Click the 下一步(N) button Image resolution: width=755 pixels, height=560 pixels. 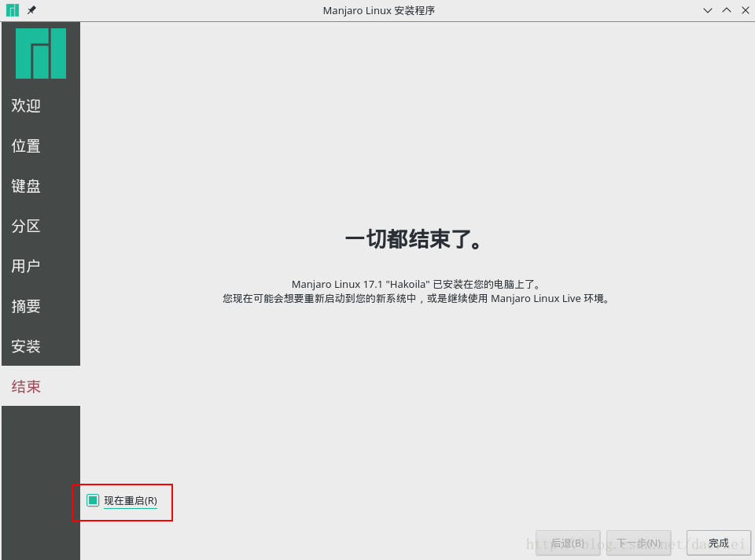[x=639, y=543]
